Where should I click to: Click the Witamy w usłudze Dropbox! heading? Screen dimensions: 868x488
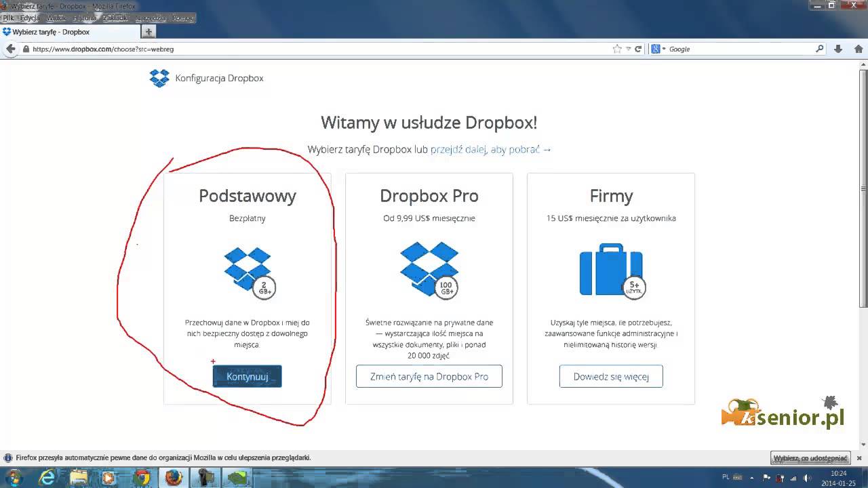(x=429, y=123)
